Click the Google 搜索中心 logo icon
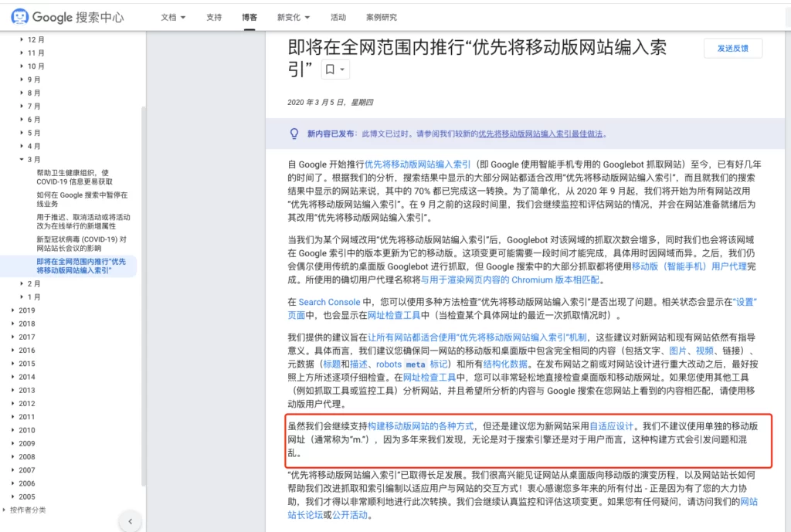 click(19, 17)
